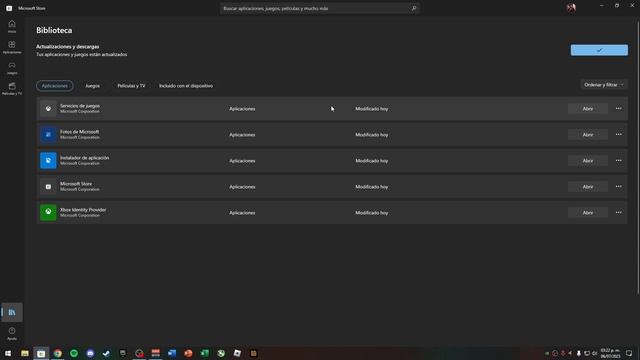Click 'Aplicaciones' label in the Xbox Identity Provider row
Screen dimensions: 640x360
click(x=242, y=213)
